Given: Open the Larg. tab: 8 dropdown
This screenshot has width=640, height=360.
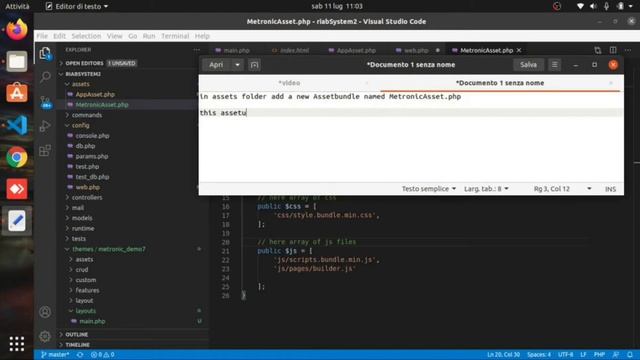Looking at the screenshot, I should tap(486, 189).
